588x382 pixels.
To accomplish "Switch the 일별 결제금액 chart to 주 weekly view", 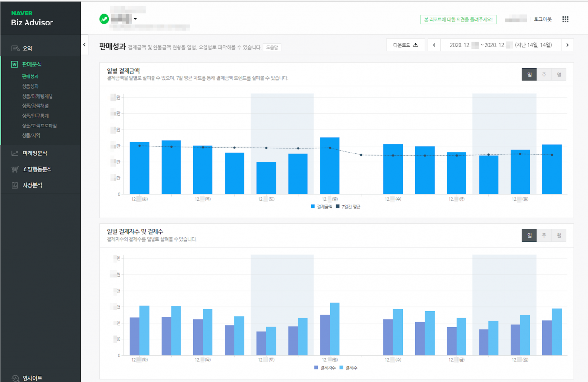I will [544, 75].
